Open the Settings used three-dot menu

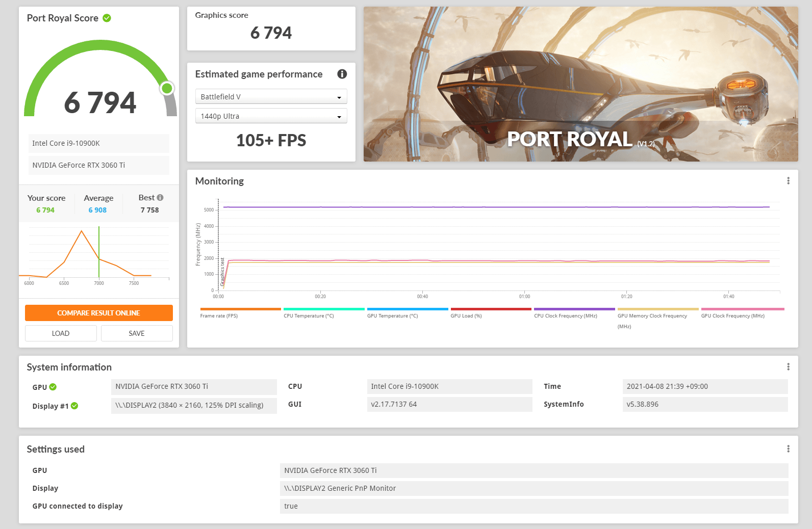(788, 449)
